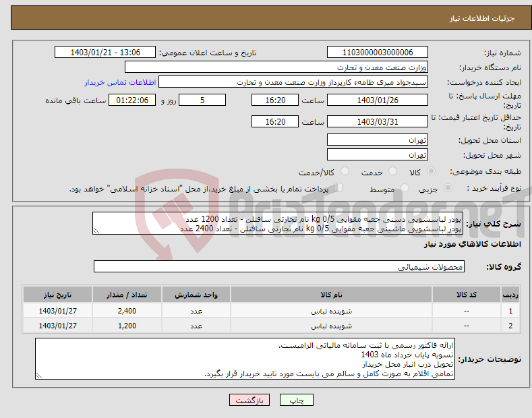Viewport: 532px width, 418px height.
Task: Click quantity cell 1,200
Action: point(127,326)
